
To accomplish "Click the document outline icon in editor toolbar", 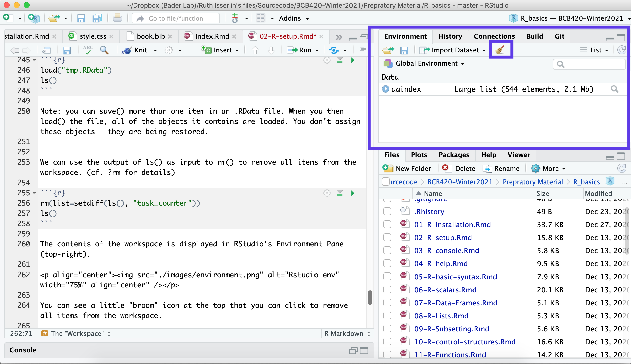I will click(362, 50).
